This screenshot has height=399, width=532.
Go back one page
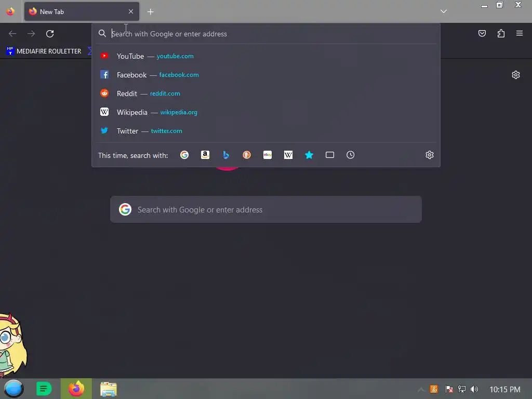12,34
